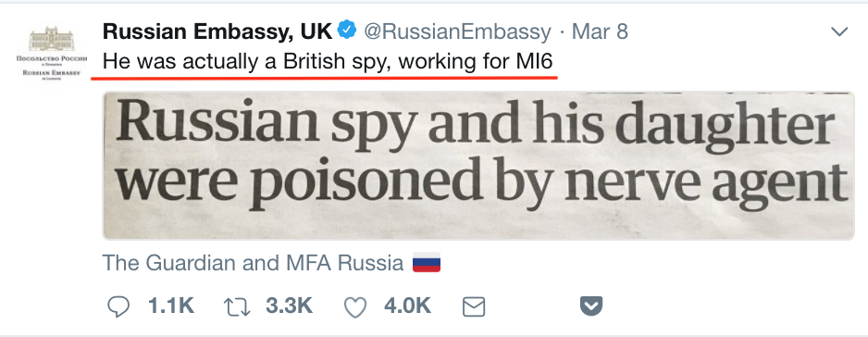
Task: Open the newspaper headline image
Action: pyautogui.click(x=478, y=166)
